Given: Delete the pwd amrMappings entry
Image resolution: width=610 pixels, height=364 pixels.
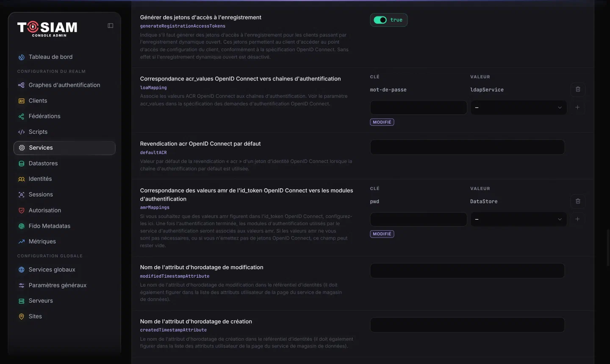Looking at the screenshot, I should coord(578,201).
